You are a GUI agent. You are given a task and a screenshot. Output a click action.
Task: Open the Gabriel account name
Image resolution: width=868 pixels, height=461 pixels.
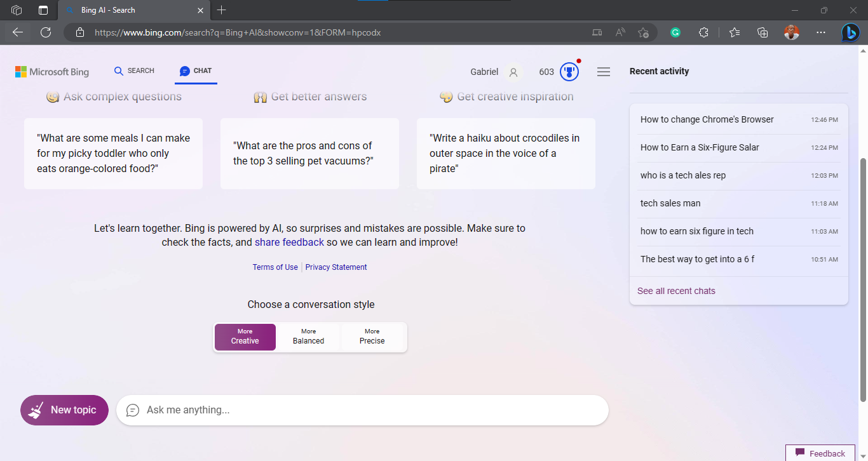click(484, 72)
